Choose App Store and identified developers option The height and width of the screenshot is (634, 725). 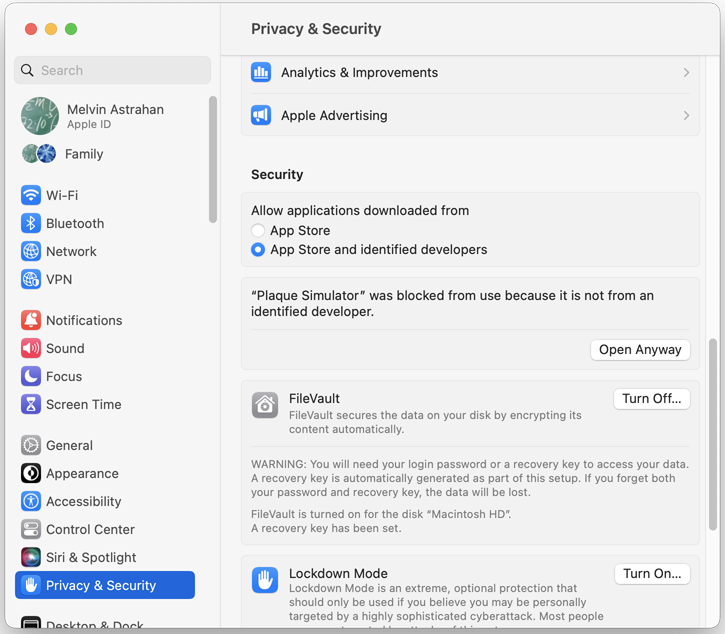pos(258,249)
